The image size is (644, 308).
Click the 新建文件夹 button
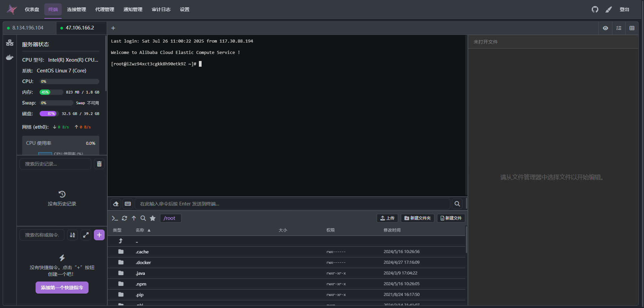tap(417, 218)
